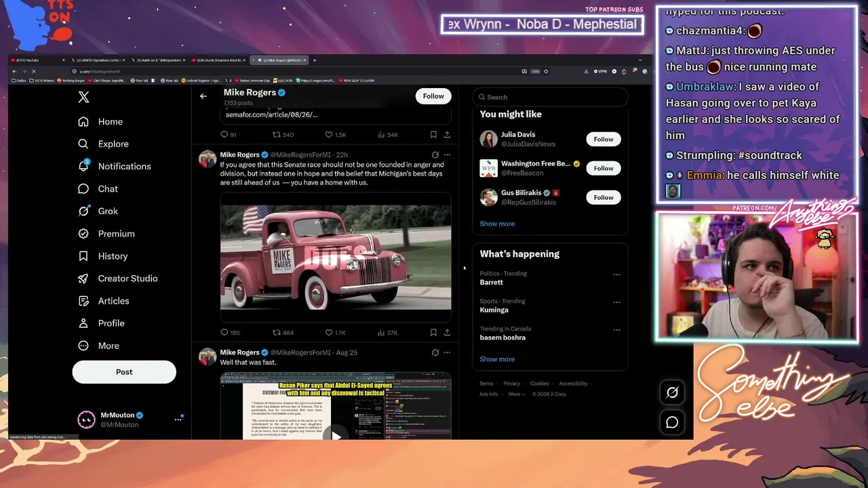Open History in the sidebar

(102, 256)
